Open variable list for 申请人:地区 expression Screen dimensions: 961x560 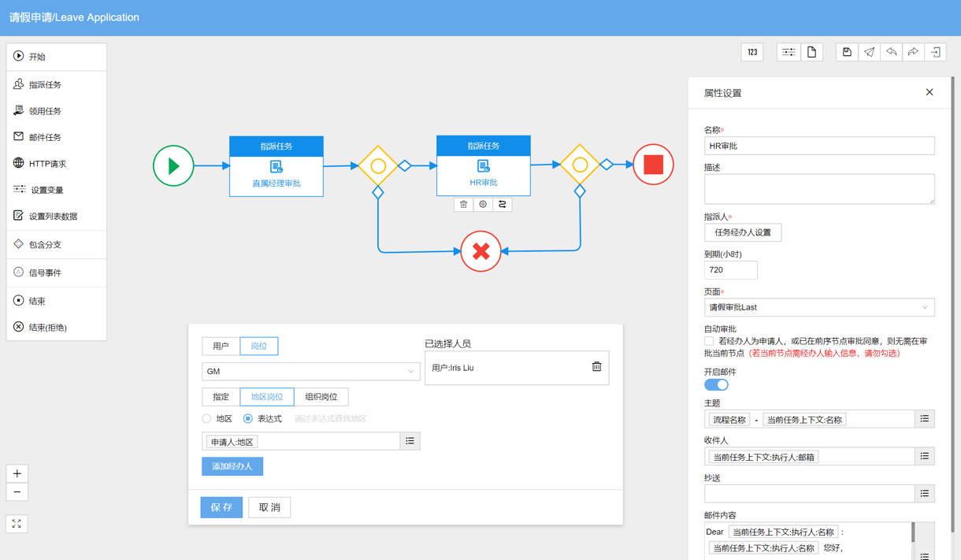[410, 441]
